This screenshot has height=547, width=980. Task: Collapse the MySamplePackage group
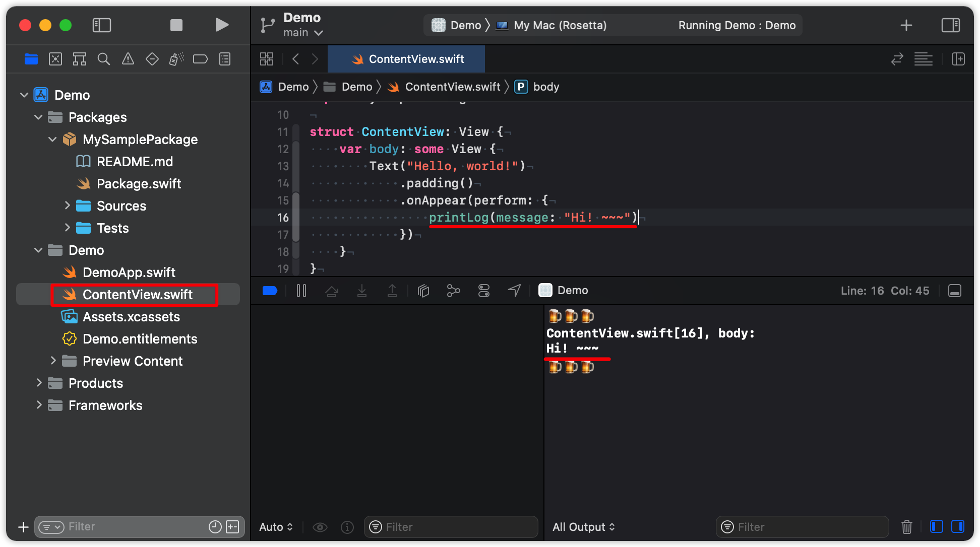coord(52,139)
